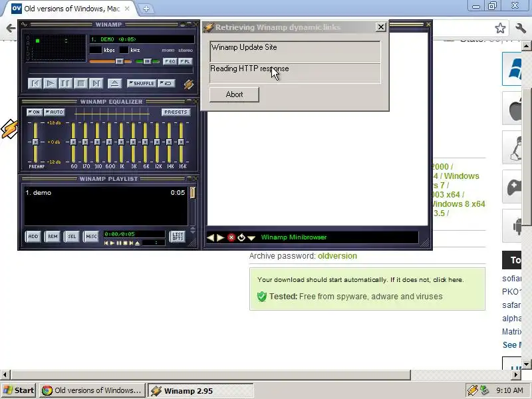The image size is (532, 399).
Task: Click the 600 Hz equalizer band slider
Action: pyautogui.click(x=109, y=142)
